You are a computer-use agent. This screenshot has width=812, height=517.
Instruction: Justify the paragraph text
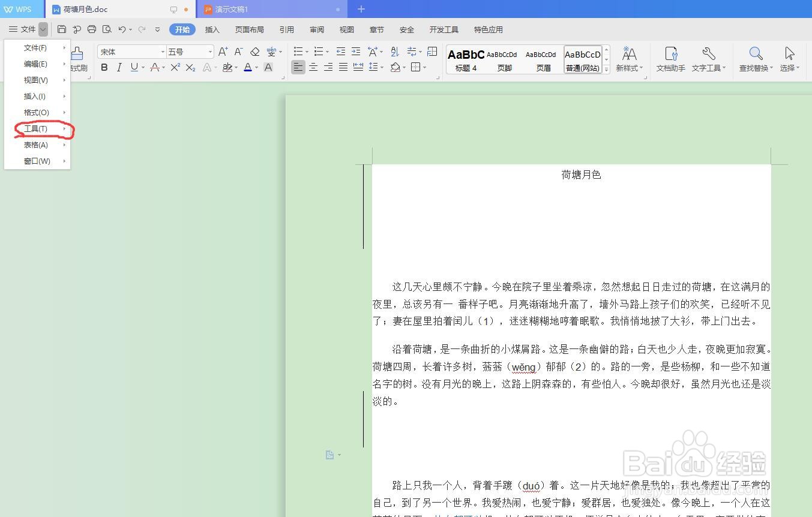pos(343,67)
